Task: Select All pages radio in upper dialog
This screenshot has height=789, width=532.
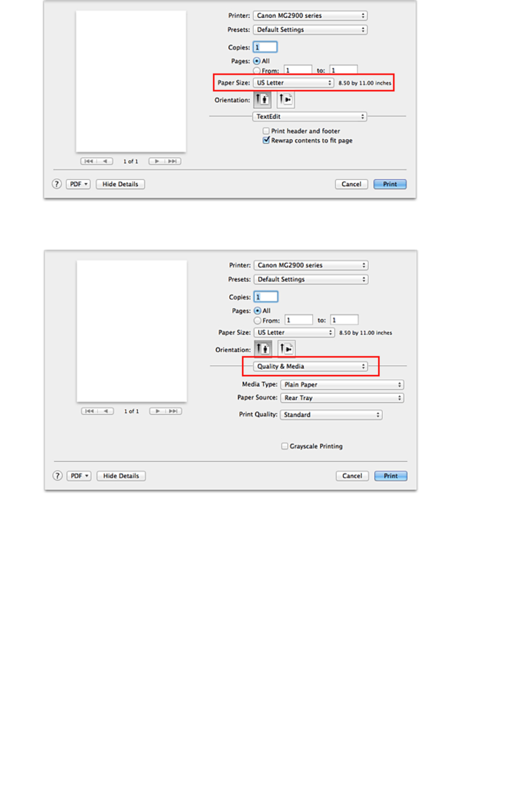Action: point(257,61)
